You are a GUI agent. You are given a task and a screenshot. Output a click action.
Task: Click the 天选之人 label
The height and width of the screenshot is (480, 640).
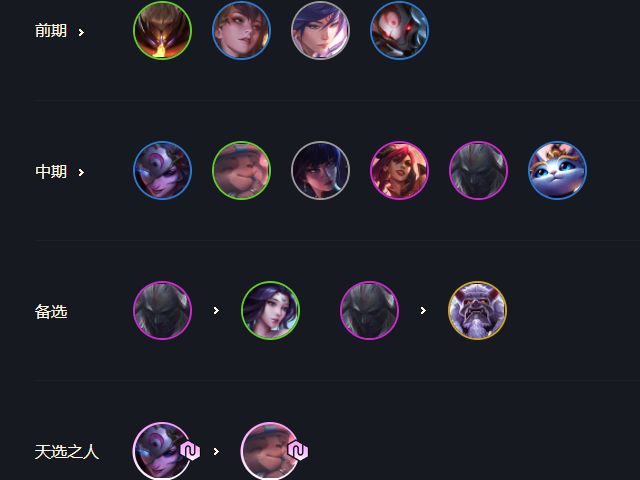(x=67, y=452)
